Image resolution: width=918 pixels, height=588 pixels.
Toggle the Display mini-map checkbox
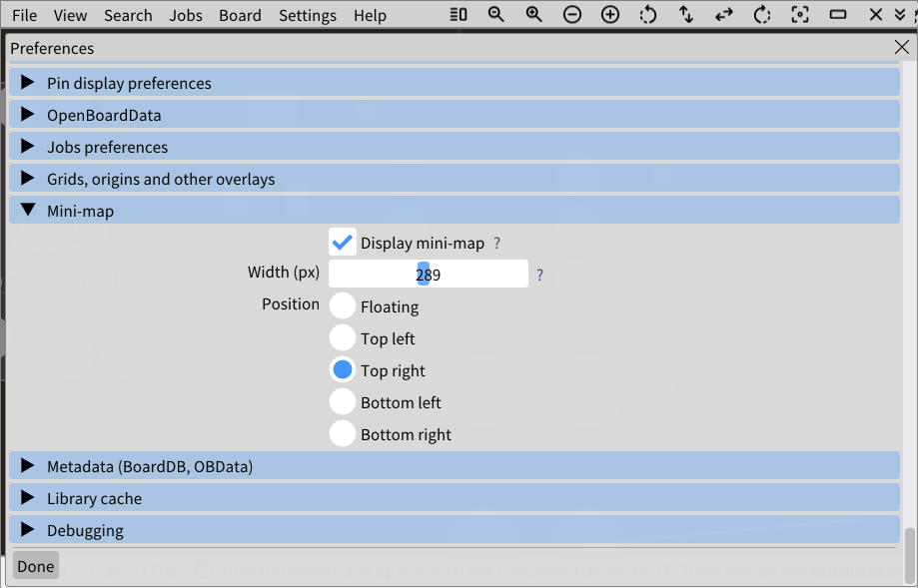click(343, 242)
